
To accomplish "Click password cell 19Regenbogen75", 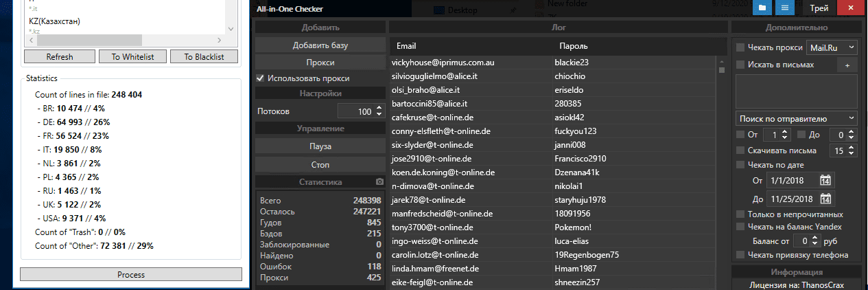I will (x=587, y=255).
